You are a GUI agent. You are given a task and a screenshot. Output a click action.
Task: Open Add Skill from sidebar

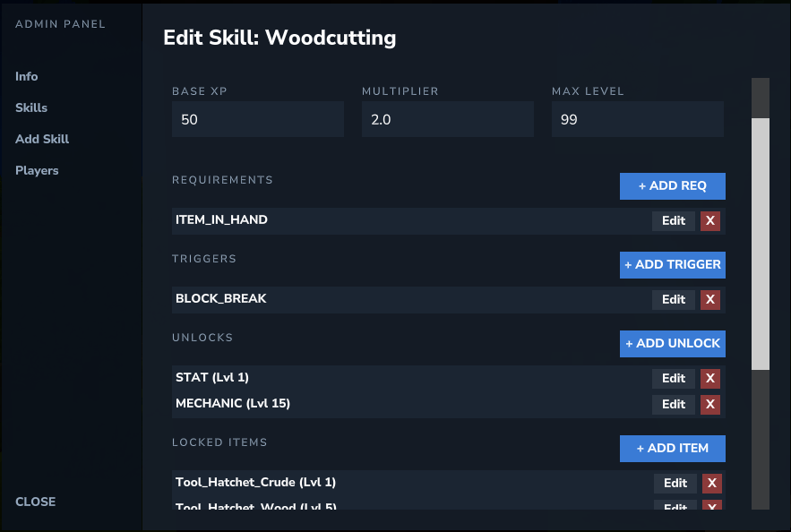click(x=42, y=140)
